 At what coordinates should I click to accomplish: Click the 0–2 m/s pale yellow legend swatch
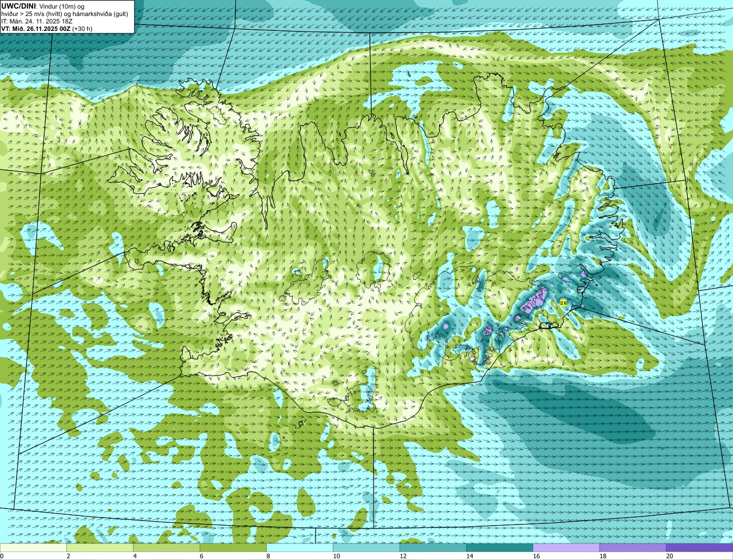[33, 547]
